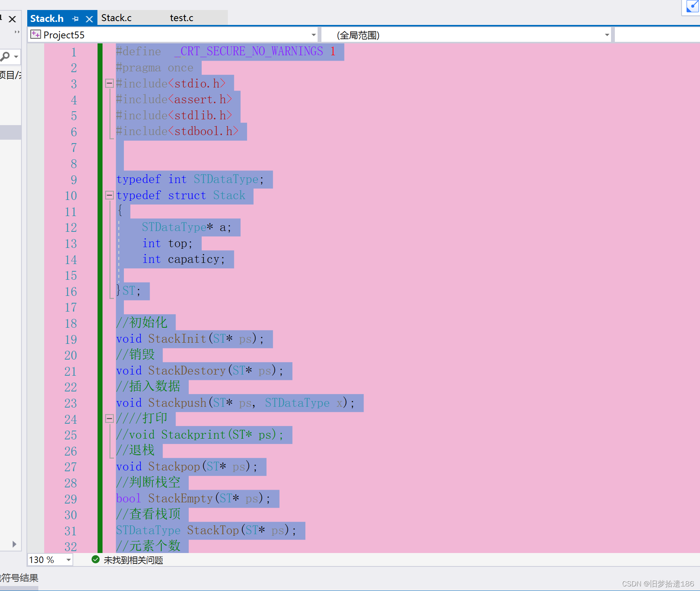Collapse the #include block at line 3
This screenshot has width=700, height=591.
109,83
